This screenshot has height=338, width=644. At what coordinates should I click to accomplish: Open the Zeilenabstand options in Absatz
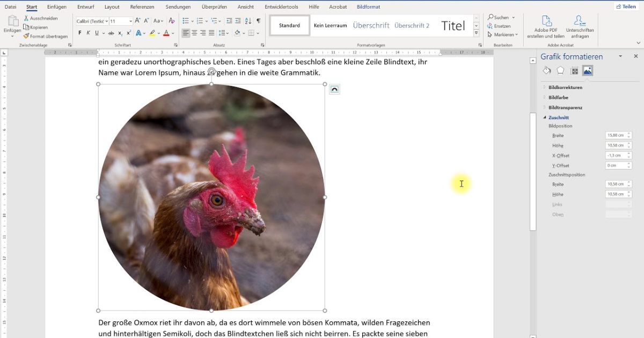pos(222,33)
